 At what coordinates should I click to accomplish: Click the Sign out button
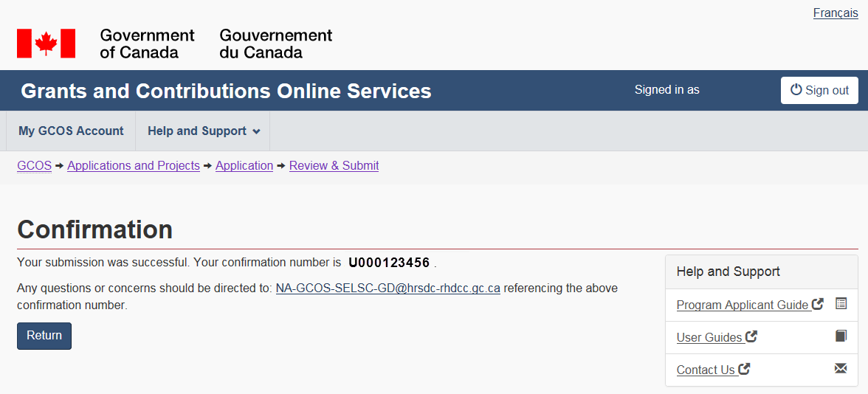pos(819,90)
